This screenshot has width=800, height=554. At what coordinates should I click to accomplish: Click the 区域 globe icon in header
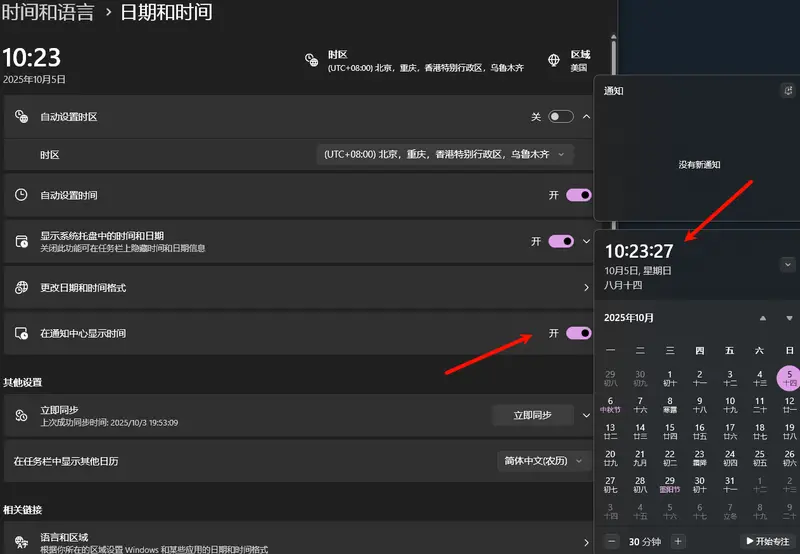click(x=553, y=60)
